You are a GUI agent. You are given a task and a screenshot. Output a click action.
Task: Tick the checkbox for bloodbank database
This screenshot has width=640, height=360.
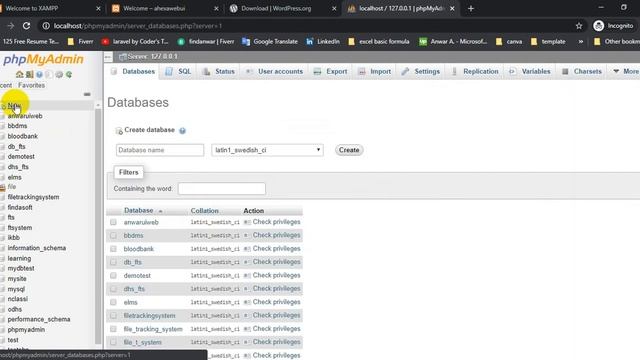pos(113,249)
